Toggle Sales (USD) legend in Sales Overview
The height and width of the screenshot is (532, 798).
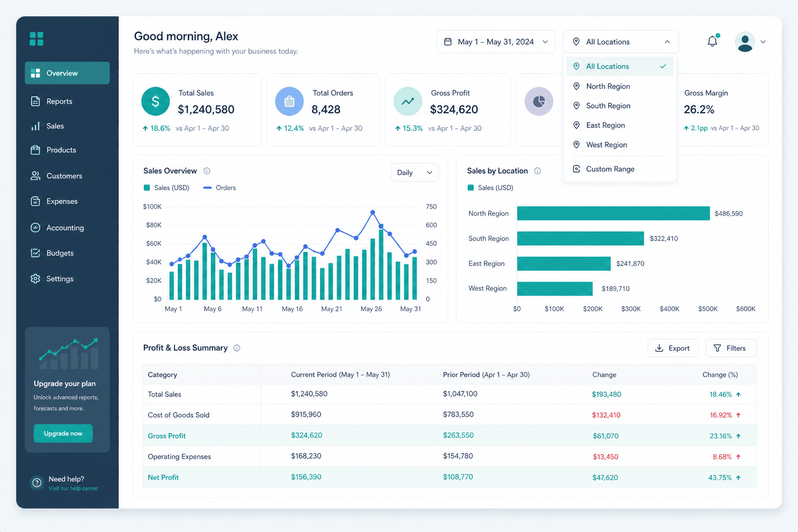[166, 188]
